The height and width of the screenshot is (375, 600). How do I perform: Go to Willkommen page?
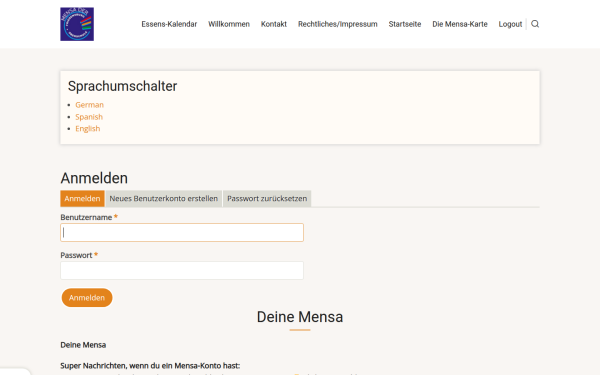pyautogui.click(x=229, y=24)
